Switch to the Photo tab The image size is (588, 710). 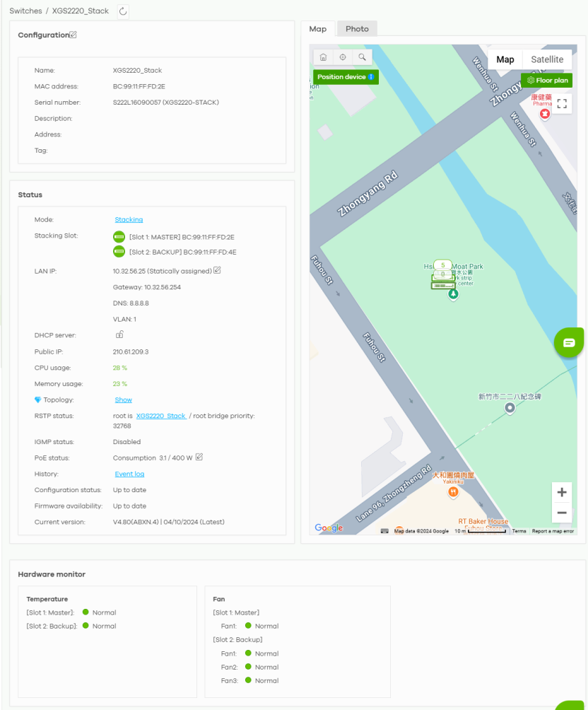[357, 29]
